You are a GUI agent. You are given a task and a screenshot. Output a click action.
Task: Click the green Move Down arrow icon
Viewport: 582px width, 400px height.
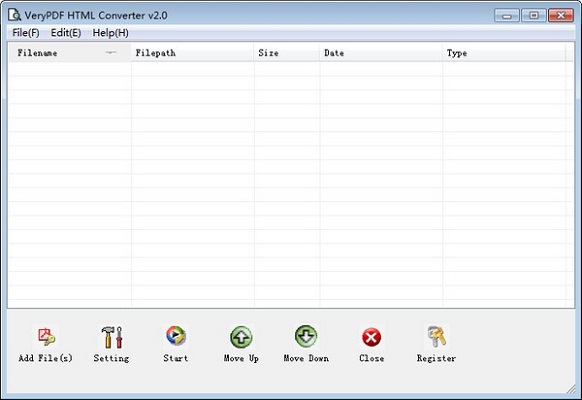[x=306, y=336]
